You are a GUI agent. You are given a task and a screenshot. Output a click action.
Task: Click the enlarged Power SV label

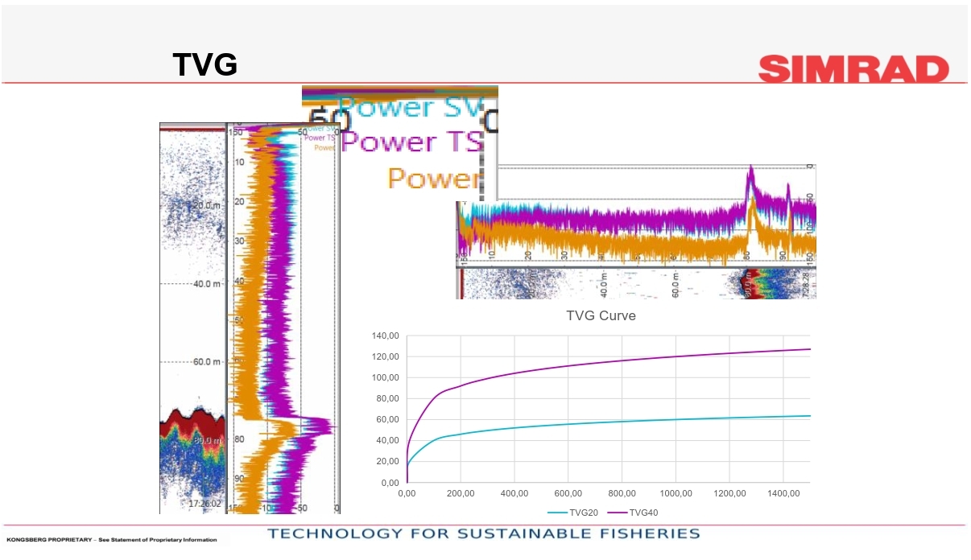click(x=409, y=105)
